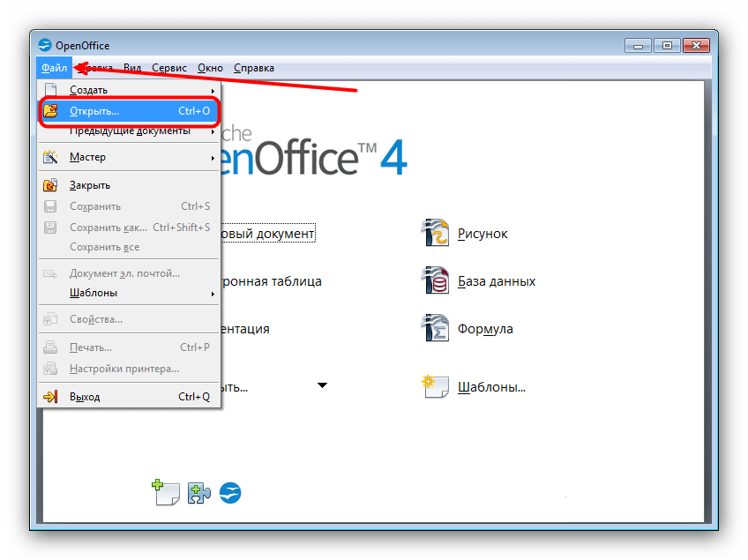Open the Сервис menu
Image resolution: width=748 pixels, height=560 pixels.
[169, 68]
